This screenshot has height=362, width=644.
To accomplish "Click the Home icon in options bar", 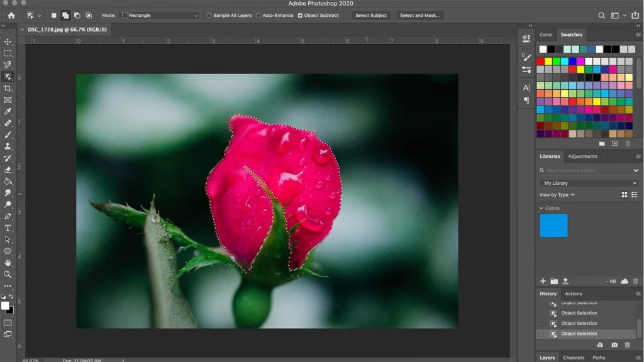I will point(11,15).
